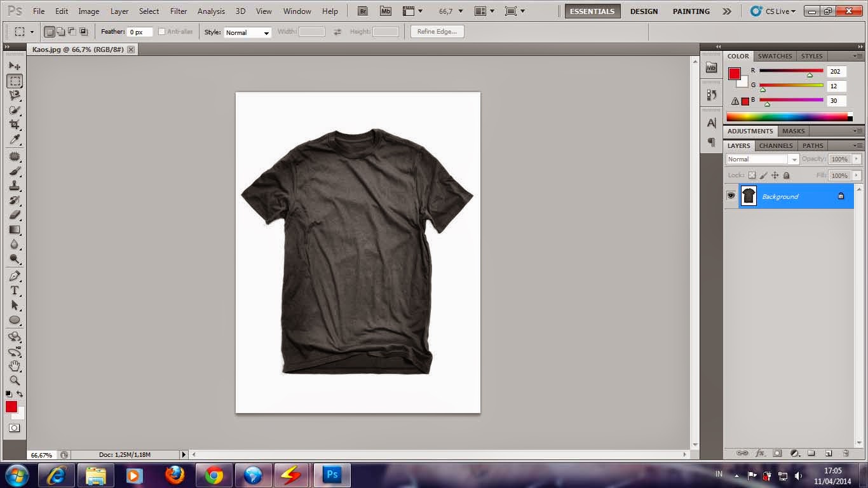The image size is (868, 488).
Task: Select the Dodge tool
Action: pyautogui.click(x=15, y=259)
